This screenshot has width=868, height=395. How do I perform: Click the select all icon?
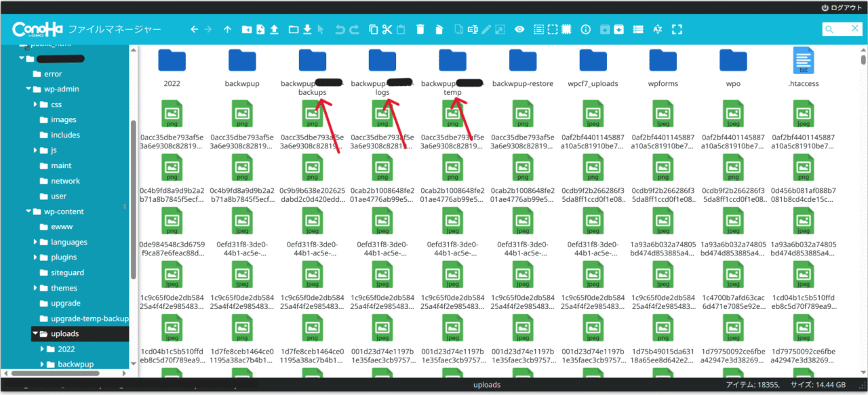coord(539,29)
